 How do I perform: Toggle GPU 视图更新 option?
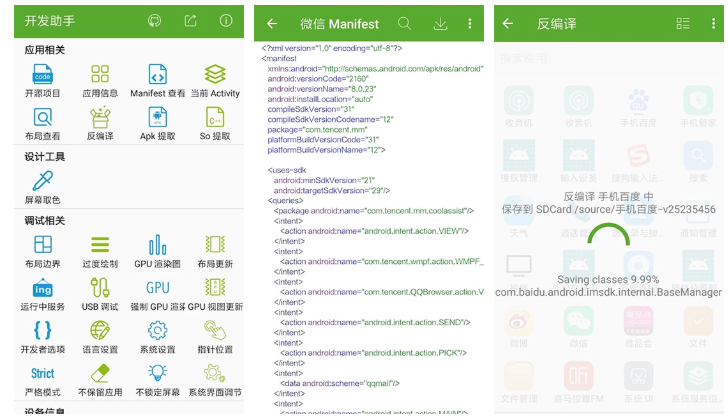215,295
